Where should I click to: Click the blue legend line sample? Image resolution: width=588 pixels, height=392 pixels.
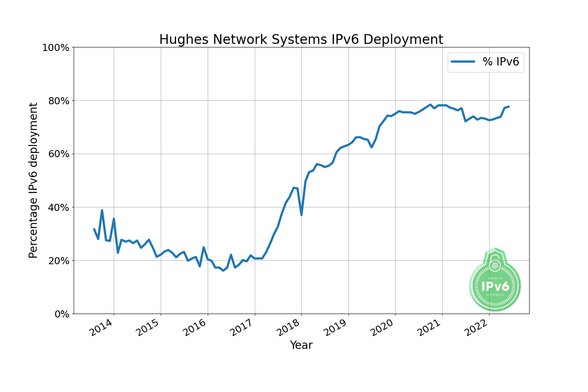coord(463,62)
